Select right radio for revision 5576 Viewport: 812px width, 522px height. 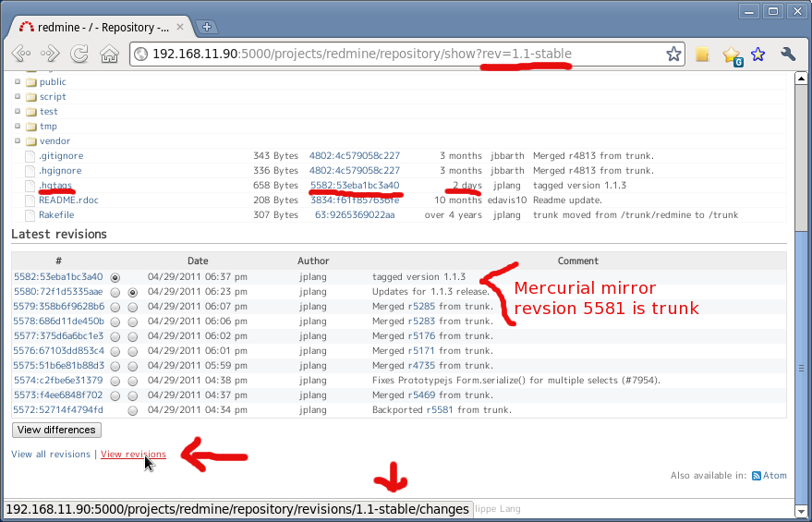[x=133, y=352]
